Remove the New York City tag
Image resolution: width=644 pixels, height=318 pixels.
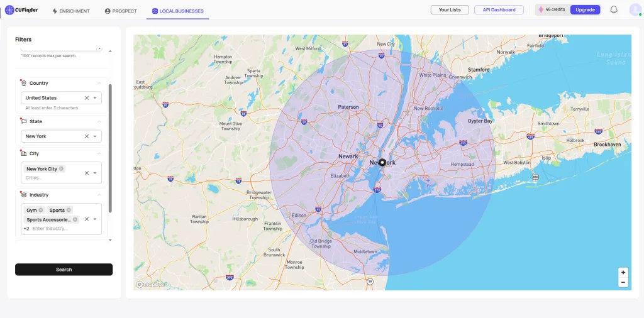(x=61, y=168)
